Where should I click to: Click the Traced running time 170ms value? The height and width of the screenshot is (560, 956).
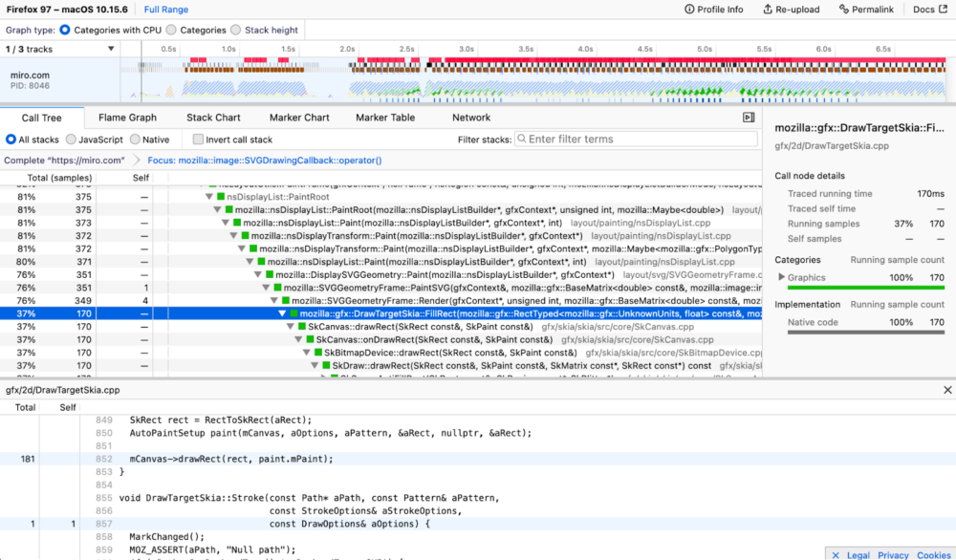pos(930,194)
